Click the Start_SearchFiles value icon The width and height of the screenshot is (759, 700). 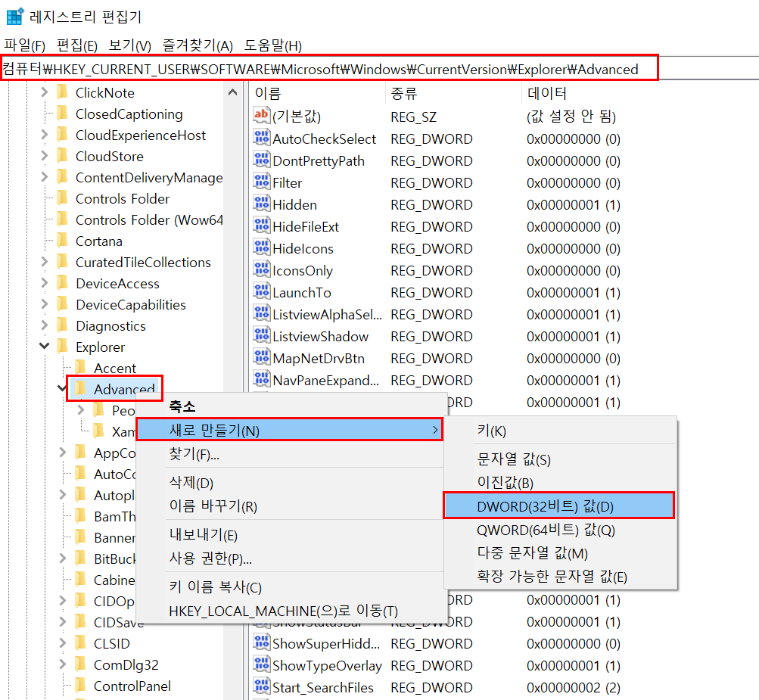click(x=261, y=686)
